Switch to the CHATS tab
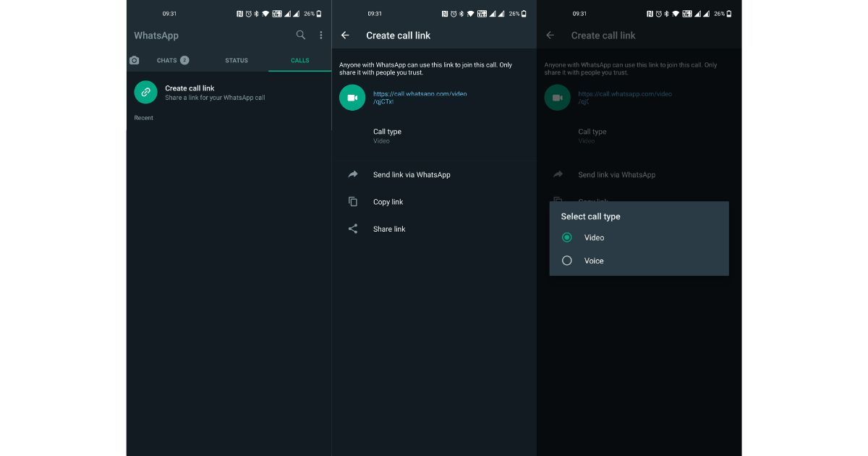 click(173, 61)
